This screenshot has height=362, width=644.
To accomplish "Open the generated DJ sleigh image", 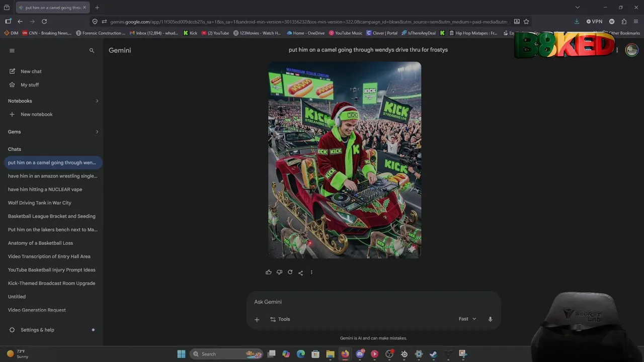I will tap(345, 160).
